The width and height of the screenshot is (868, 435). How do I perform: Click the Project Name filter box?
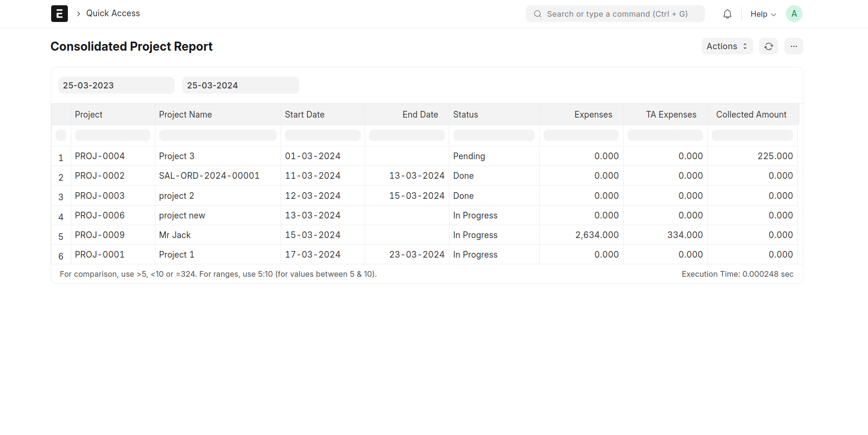pyautogui.click(x=217, y=135)
